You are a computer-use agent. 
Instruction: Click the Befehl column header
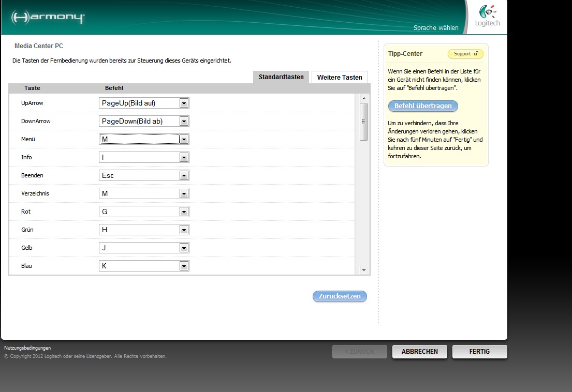[x=114, y=88]
